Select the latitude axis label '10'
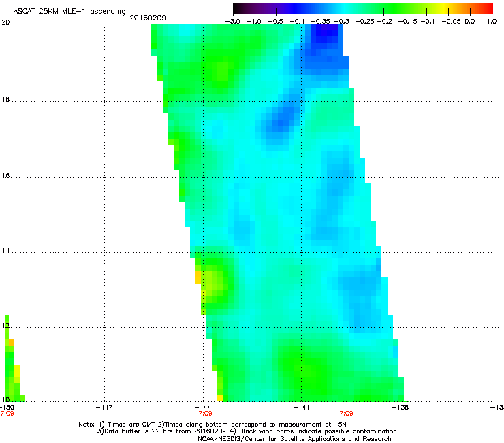Image resolution: width=504 pixels, height=443 pixels. pyautogui.click(x=5, y=399)
